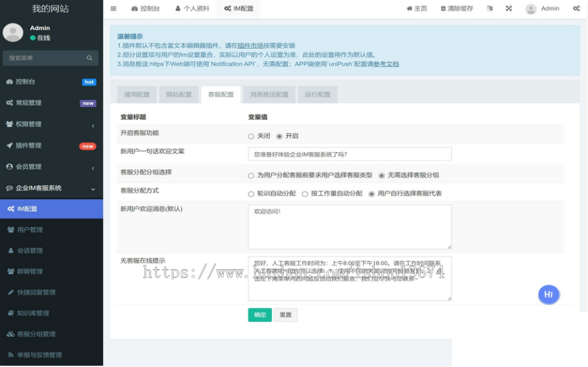Open 插件管理 sidebar item

(52, 146)
